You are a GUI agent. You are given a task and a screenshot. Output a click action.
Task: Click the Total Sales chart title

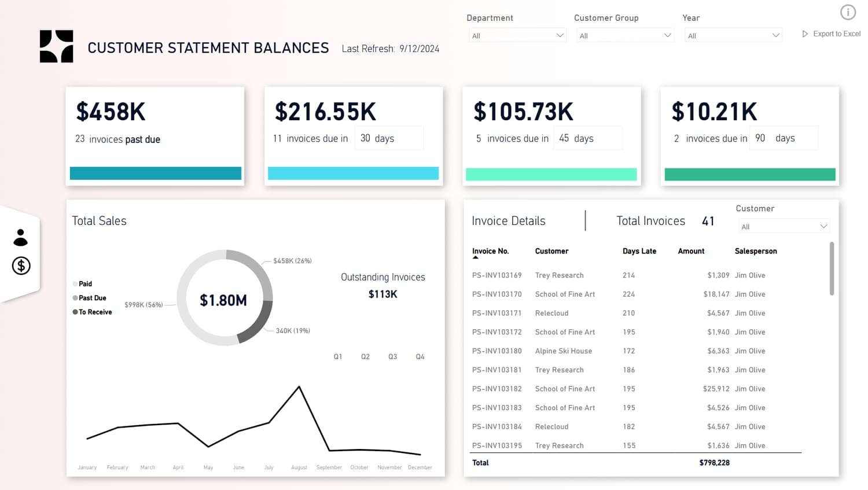pos(99,221)
